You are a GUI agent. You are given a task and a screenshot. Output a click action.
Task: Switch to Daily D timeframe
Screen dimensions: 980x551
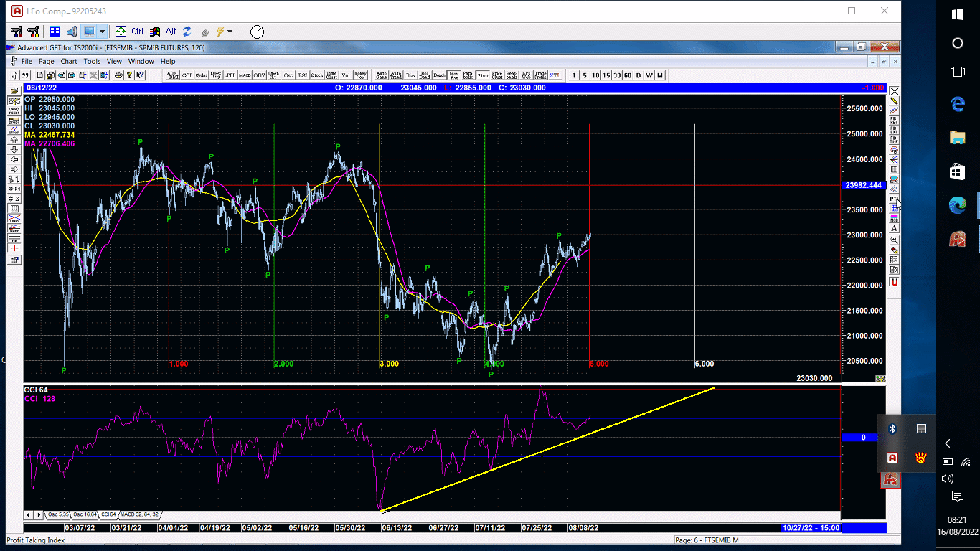[638, 75]
